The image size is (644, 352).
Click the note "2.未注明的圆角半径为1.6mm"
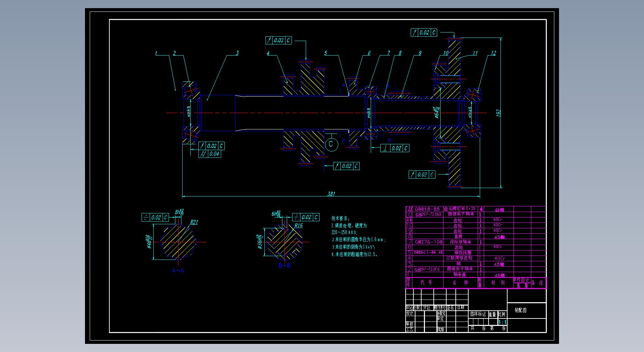(359, 240)
